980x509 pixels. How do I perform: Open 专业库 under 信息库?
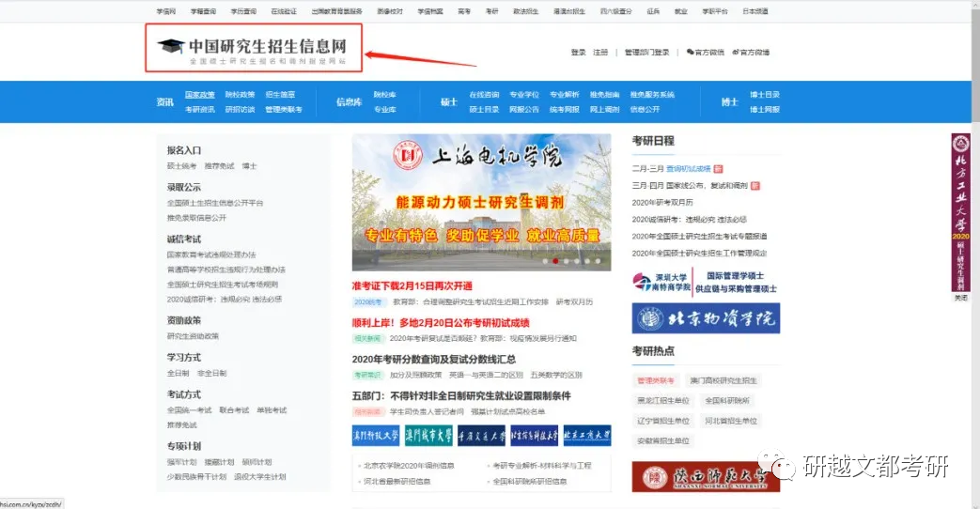(x=385, y=109)
